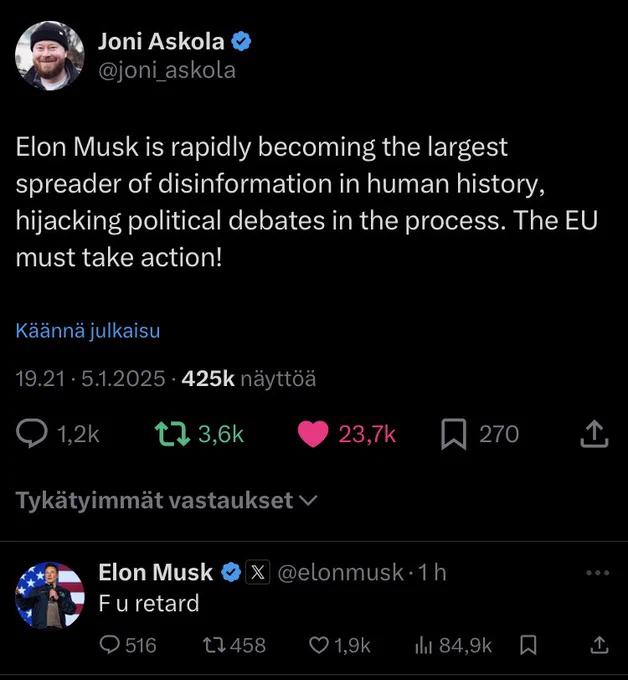Expand the Tykätyimmät vastaukset sort dropdown
This screenshot has height=680, width=628.
[167, 500]
